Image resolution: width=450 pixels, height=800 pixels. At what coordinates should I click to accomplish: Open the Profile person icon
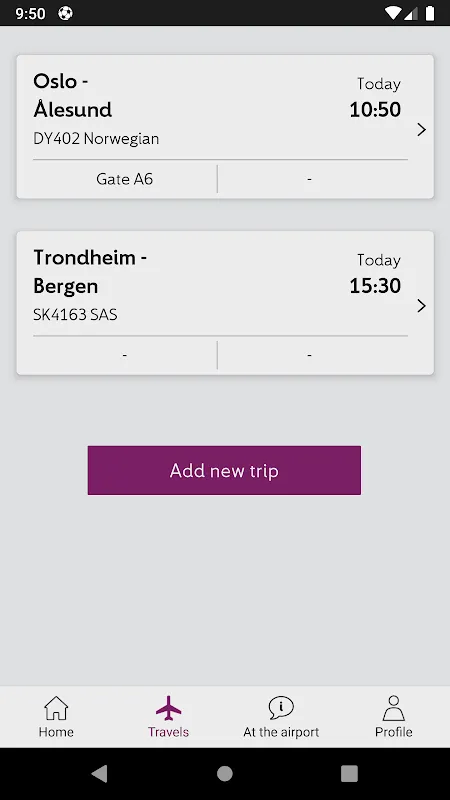pos(393,708)
